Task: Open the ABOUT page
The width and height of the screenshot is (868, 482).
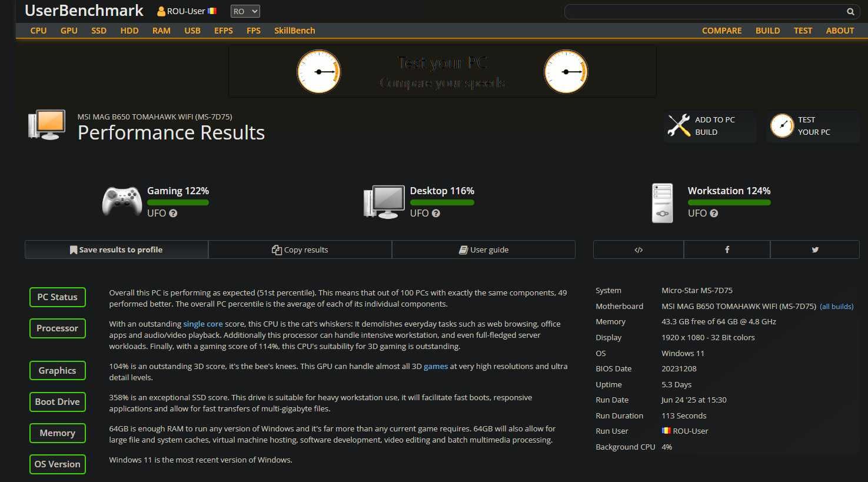Action: click(x=840, y=31)
